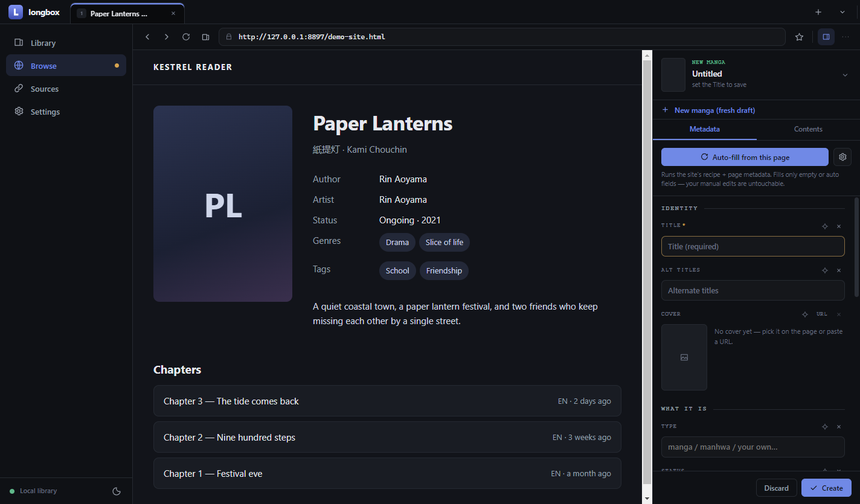Open auto-fill settings gear icon
This screenshot has height=504, width=860.
[842, 157]
